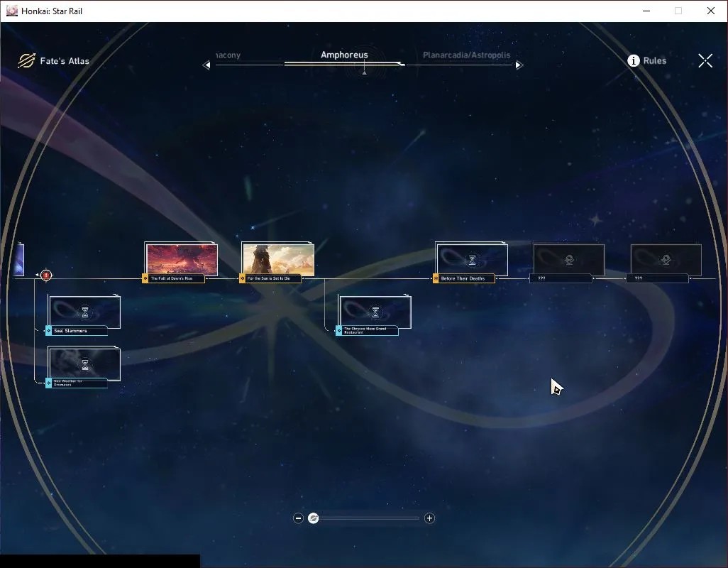Click the zoom slider handle
This screenshot has width=728, height=568.
(x=314, y=518)
